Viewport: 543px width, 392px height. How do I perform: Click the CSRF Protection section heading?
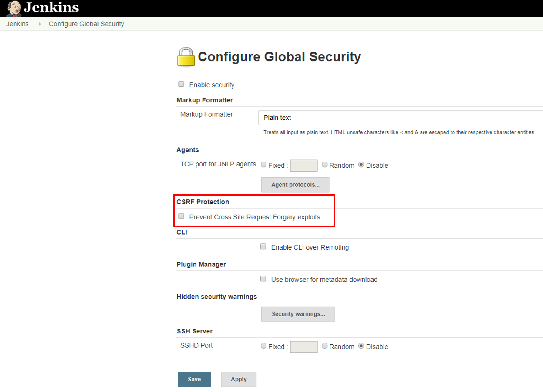tap(203, 202)
